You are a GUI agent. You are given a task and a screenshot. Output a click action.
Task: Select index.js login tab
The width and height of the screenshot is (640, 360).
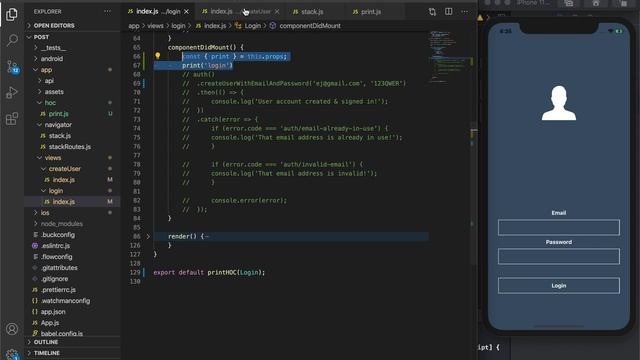(158, 12)
